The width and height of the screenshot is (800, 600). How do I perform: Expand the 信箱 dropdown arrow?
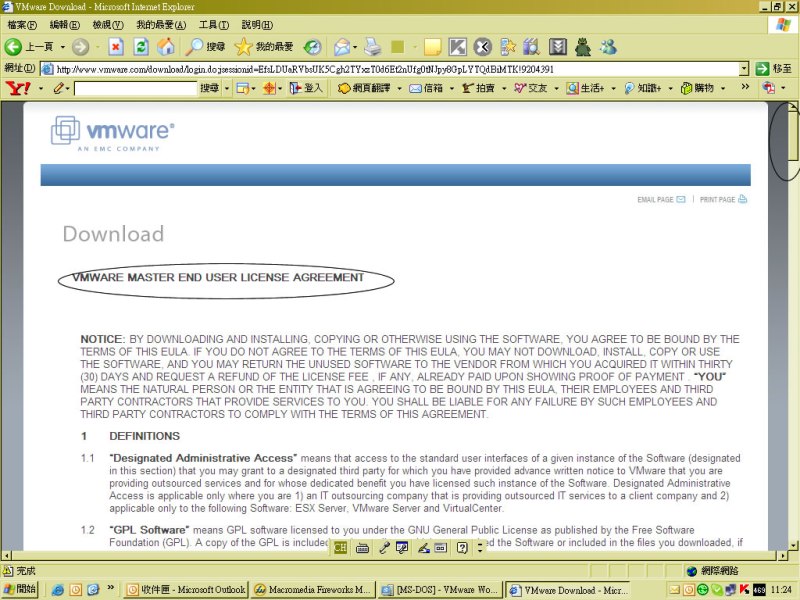coord(452,89)
